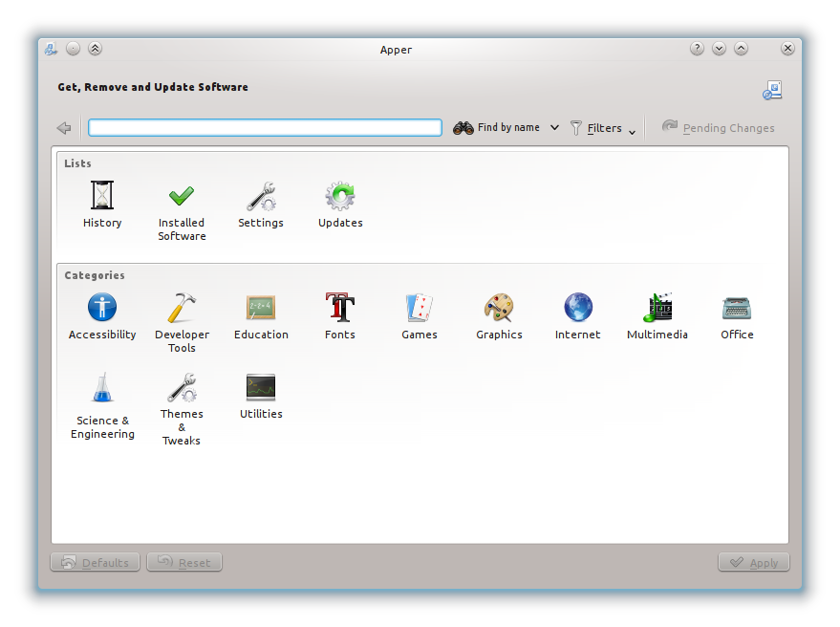
Task: Open the History list
Action: [x=102, y=205]
